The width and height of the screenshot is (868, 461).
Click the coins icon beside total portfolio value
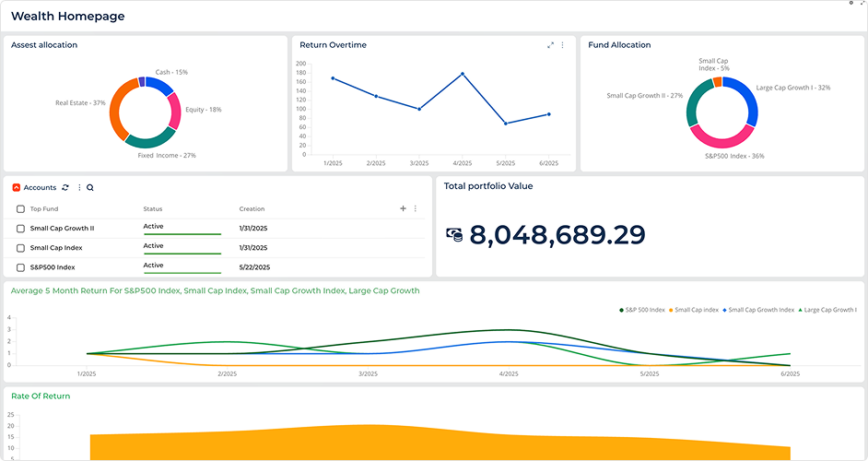tap(454, 235)
